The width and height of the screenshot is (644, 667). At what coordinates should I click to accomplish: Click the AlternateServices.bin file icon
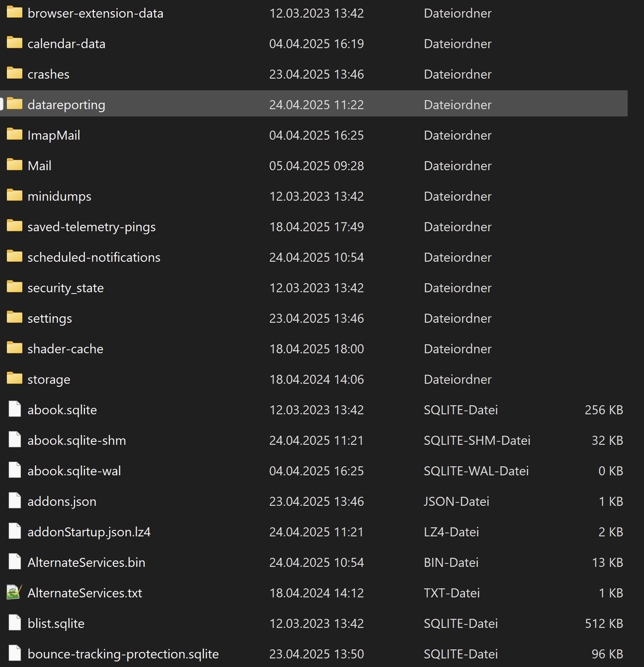coord(14,562)
